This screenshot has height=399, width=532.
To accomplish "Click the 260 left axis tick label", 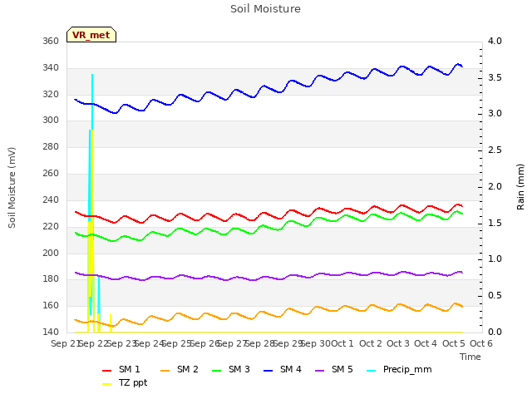I will 51,174.
